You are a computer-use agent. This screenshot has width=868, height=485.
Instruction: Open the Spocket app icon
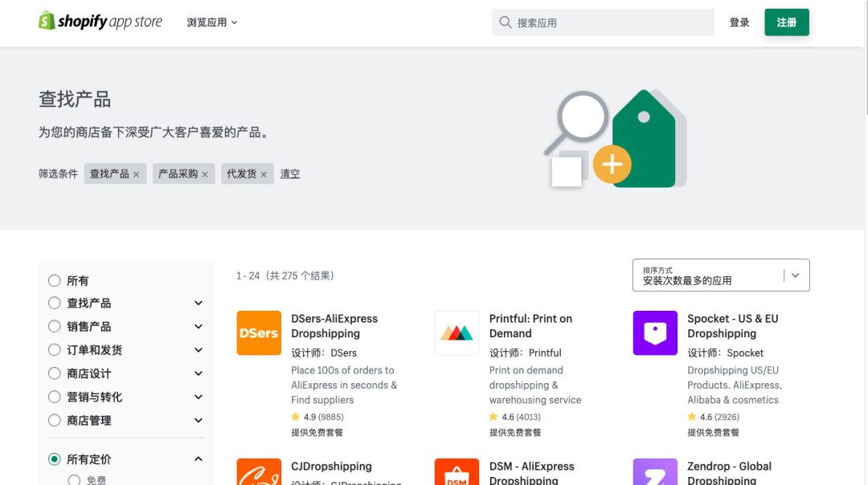(x=655, y=333)
